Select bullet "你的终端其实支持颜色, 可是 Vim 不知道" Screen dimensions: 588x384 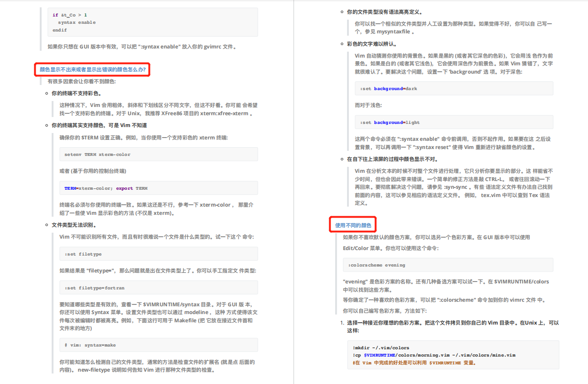tap(99, 125)
